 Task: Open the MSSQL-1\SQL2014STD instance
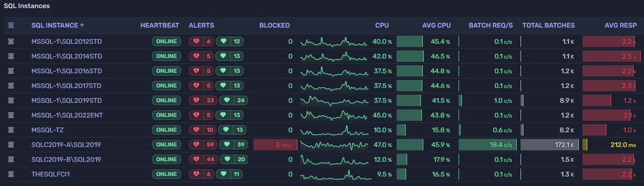(66, 56)
